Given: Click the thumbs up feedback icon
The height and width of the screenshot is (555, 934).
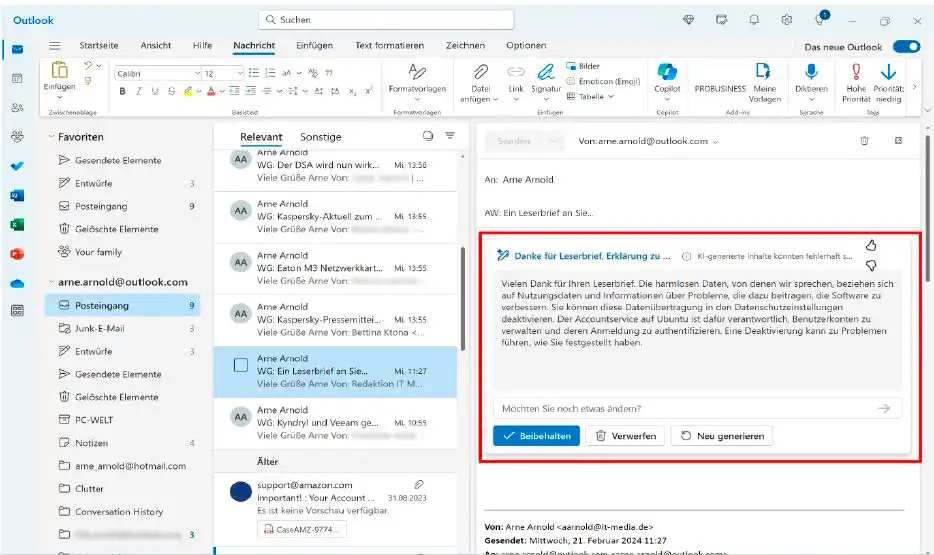Looking at the screenshot, I should coord(870,245).
